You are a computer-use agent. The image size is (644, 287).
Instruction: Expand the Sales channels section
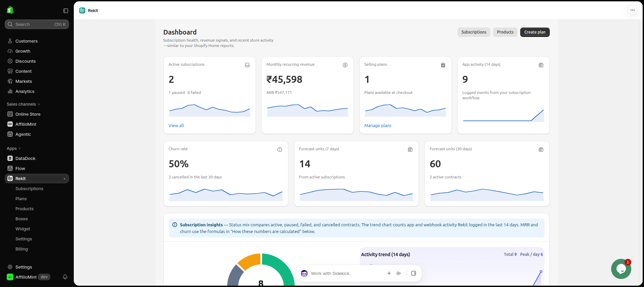point(23,104)
